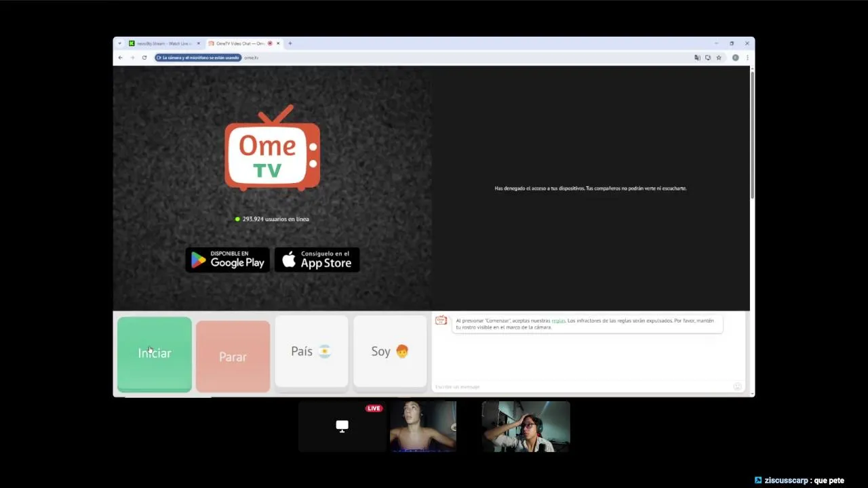Open the Chrome three-dot menu
This screenshot has height=488, width=868.
tap(747, 58)
